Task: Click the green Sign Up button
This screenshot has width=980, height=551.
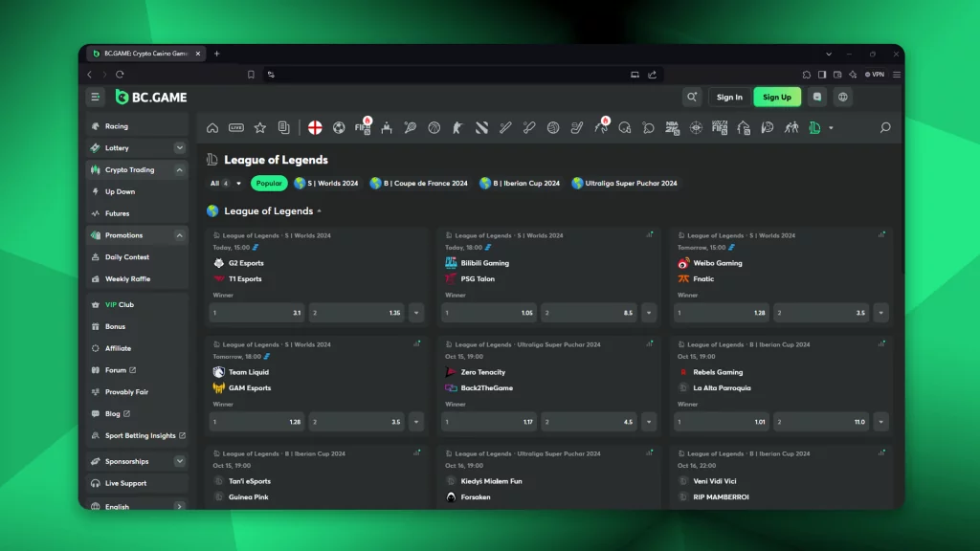Action: point(777,97)
